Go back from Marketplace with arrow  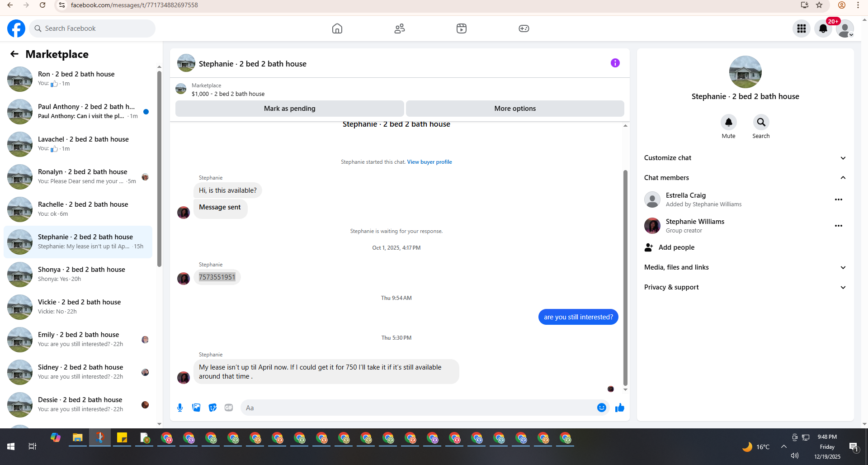point(14,54)
